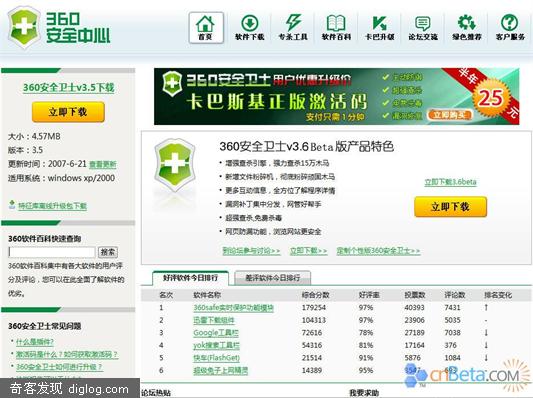The height and width of the screenshot is (398, 533).
Task: Click the 360安全卫士v3.6 Beta 版产品特色 heading
Action: tap(307, 146)
